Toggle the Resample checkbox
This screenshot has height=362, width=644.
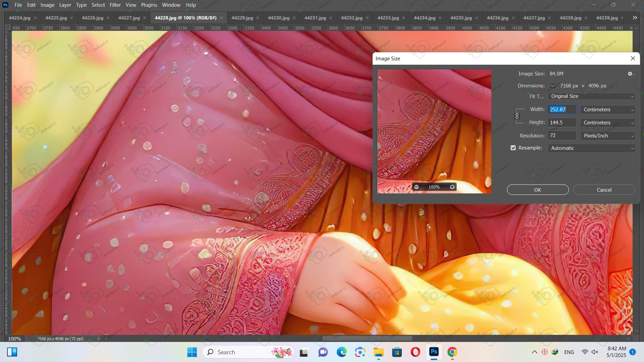pyautogui.click(x=513, y=148)
